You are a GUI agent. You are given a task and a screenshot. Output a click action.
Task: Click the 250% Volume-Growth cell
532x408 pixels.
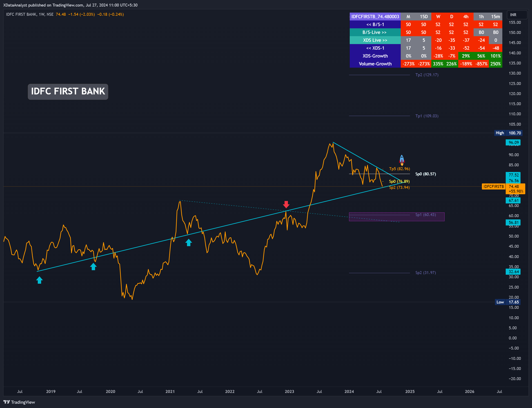[496, 64]
